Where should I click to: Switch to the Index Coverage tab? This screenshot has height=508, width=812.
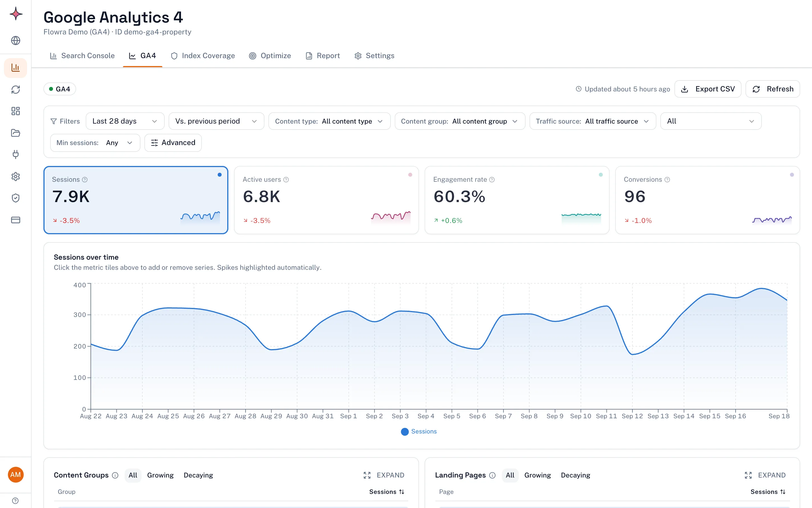point(203,56)
